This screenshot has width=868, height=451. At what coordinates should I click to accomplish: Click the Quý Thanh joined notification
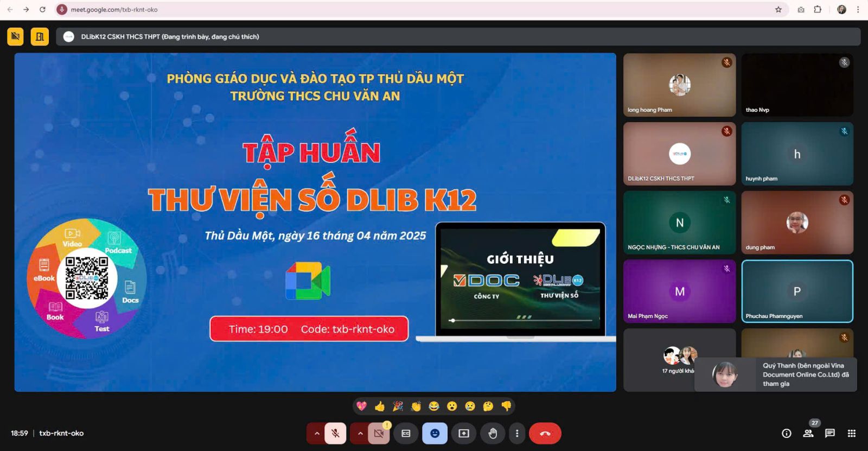click(x=776, y=374)
